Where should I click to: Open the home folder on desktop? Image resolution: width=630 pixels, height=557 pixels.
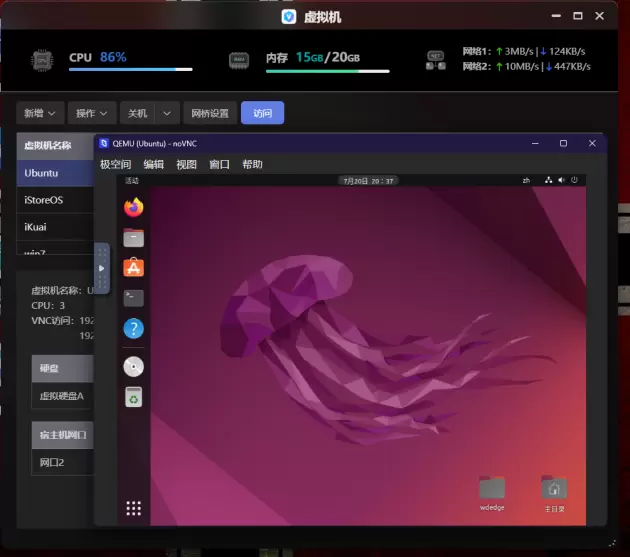[x=554, y=489]
